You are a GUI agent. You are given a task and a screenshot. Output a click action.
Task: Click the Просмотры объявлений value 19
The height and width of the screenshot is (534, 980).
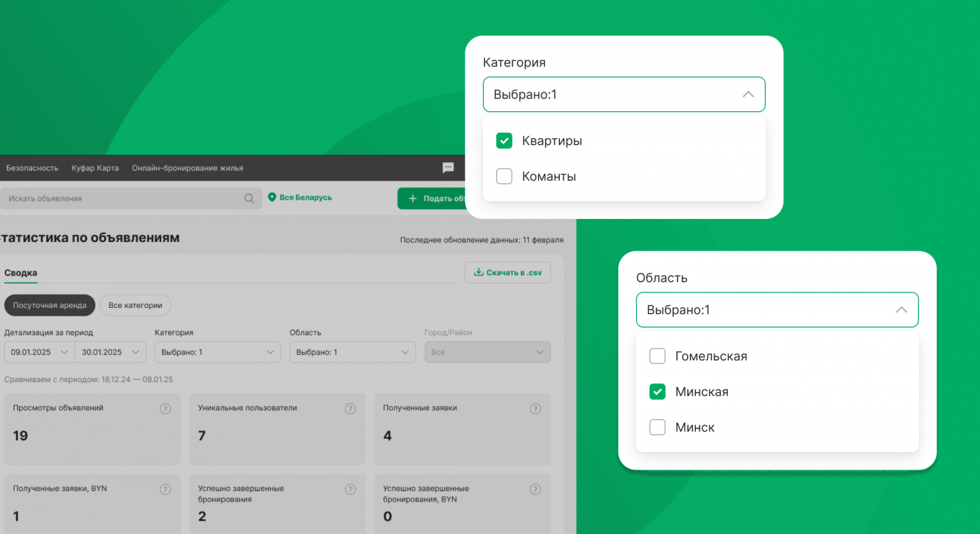click(20, 436)
